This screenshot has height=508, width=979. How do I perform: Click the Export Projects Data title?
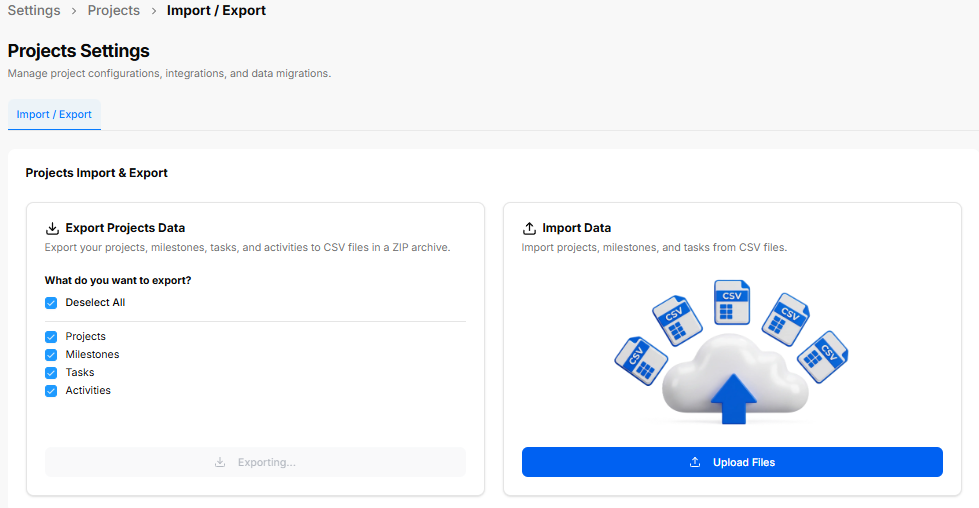(125, 228)
